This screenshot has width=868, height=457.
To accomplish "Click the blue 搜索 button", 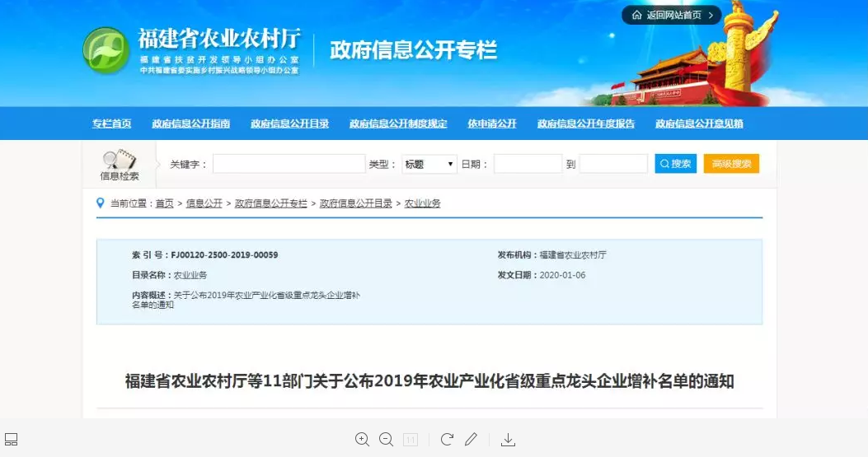I will [675, 164].
